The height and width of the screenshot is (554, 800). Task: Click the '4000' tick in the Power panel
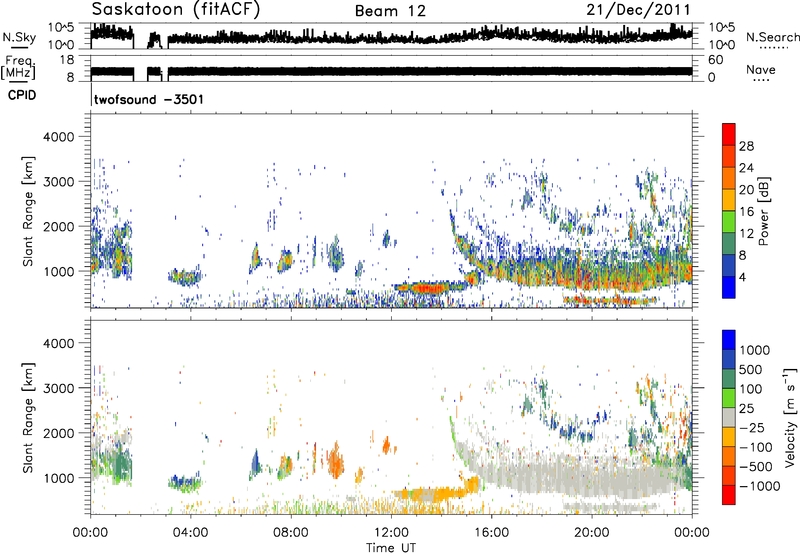pos(58,137)
